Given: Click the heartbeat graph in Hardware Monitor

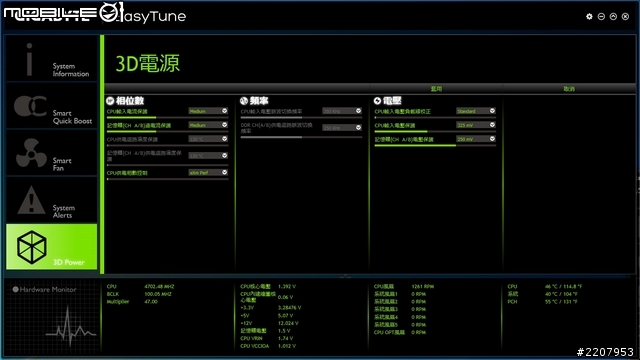Looking at the screenshot, I should [70, 327].
